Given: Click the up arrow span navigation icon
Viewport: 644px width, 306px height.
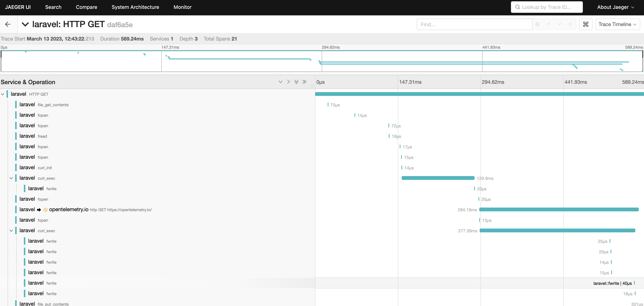Looking at the screenshot, I should (548, 24).
